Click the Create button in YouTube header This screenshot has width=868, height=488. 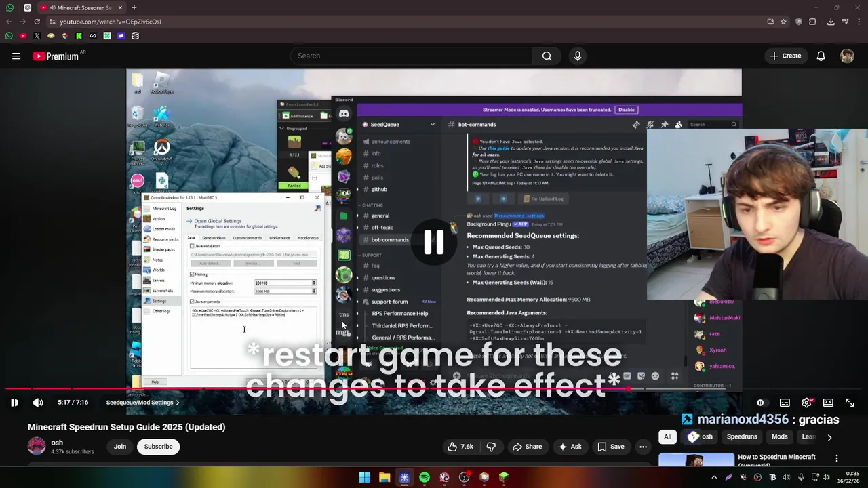pyautogui.click(x=785, y=56)
